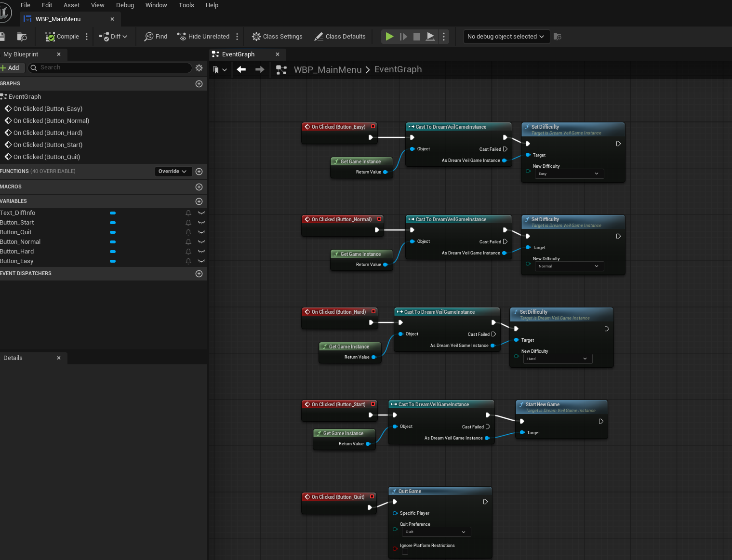Add a new macro with plus icon

point(199,187)
